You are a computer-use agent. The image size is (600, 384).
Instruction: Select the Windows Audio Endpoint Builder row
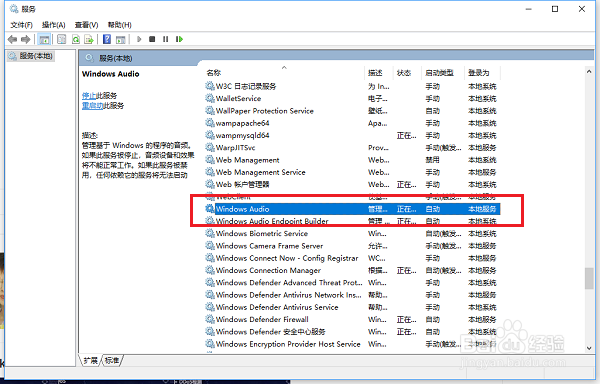click(x=352, y=221)
